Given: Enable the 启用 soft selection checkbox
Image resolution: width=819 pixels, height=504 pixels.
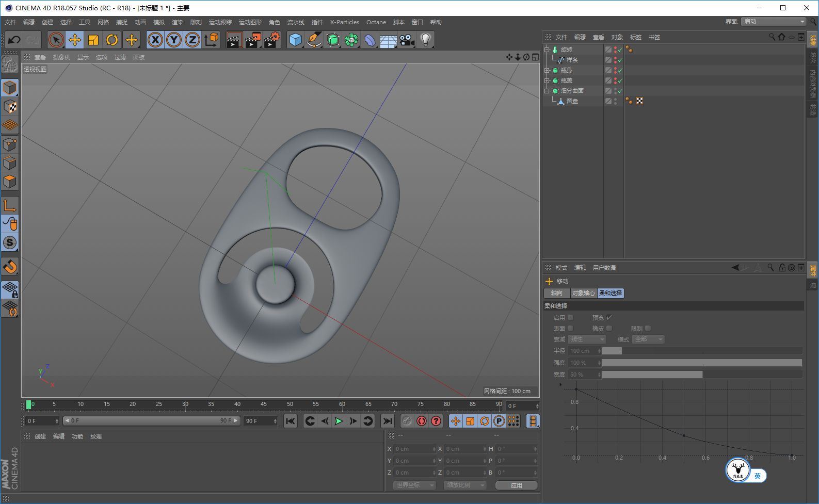Looking at the screenshot, I should [x=570, y=318].
